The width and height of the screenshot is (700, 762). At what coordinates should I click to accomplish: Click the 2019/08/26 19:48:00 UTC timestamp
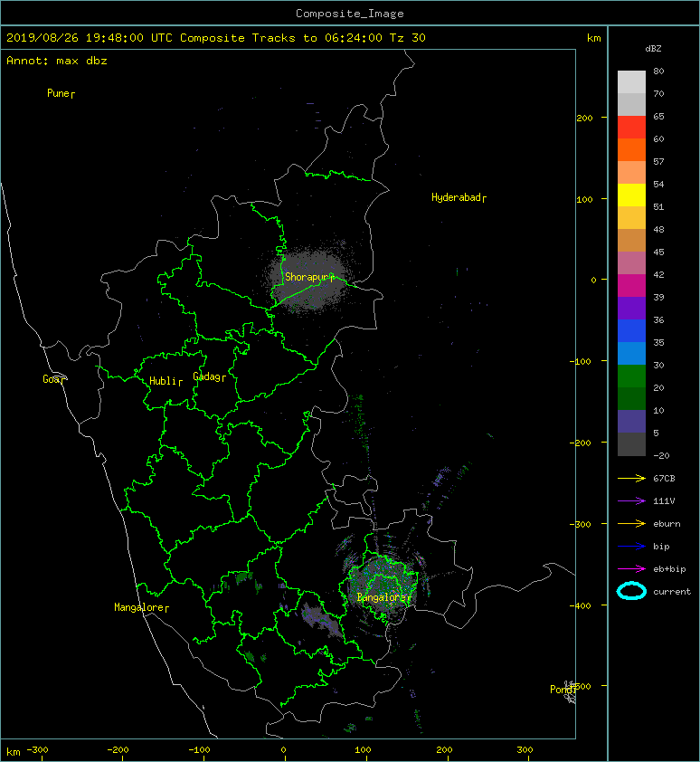tap(90, 38)
